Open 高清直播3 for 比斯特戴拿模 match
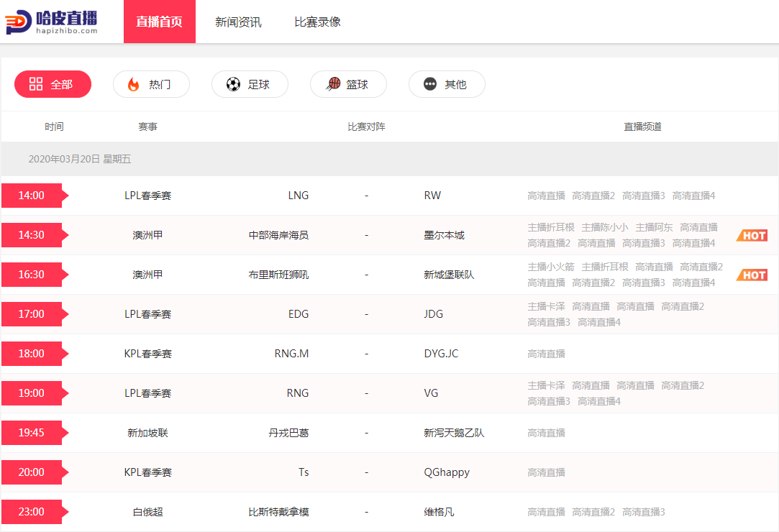This screenshot has height=532, width=779. 643,512
